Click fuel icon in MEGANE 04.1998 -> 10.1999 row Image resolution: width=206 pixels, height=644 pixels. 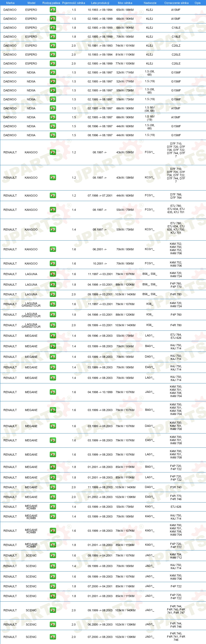53,392
